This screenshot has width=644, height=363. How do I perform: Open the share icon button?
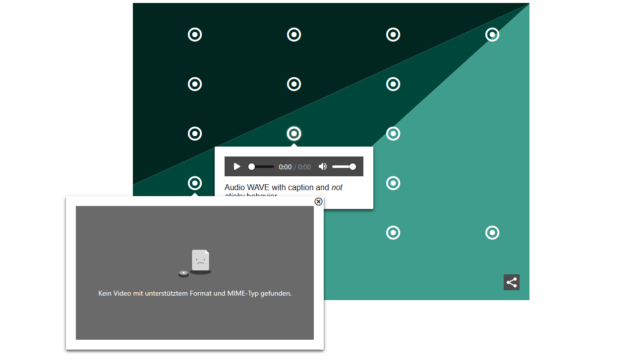(x=512, y=282)
